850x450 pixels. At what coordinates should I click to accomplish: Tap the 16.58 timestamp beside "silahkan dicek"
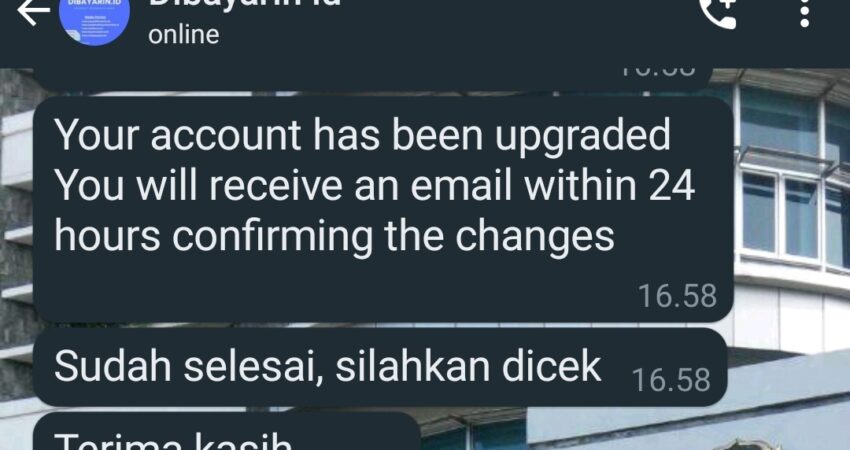(x=671, y=380)
